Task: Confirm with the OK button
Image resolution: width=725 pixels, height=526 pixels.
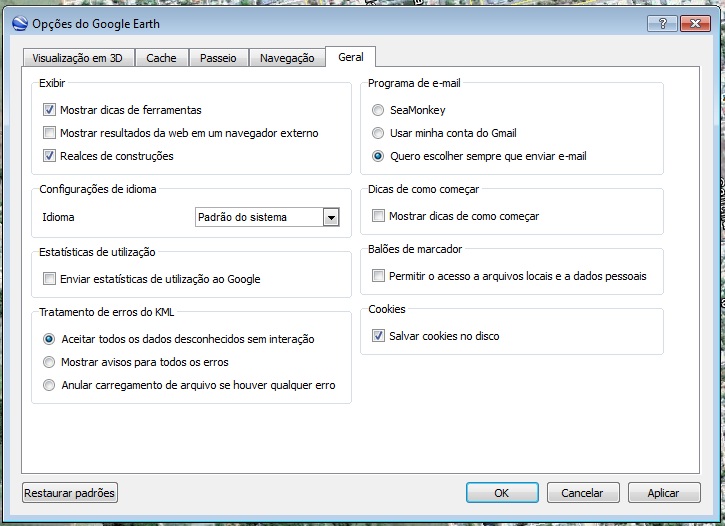Action: pyautogui.click(x=502, y=493)
